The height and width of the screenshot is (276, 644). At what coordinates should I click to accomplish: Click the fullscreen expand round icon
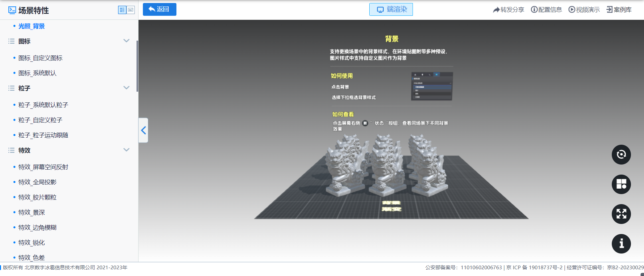tap(621, 214)
